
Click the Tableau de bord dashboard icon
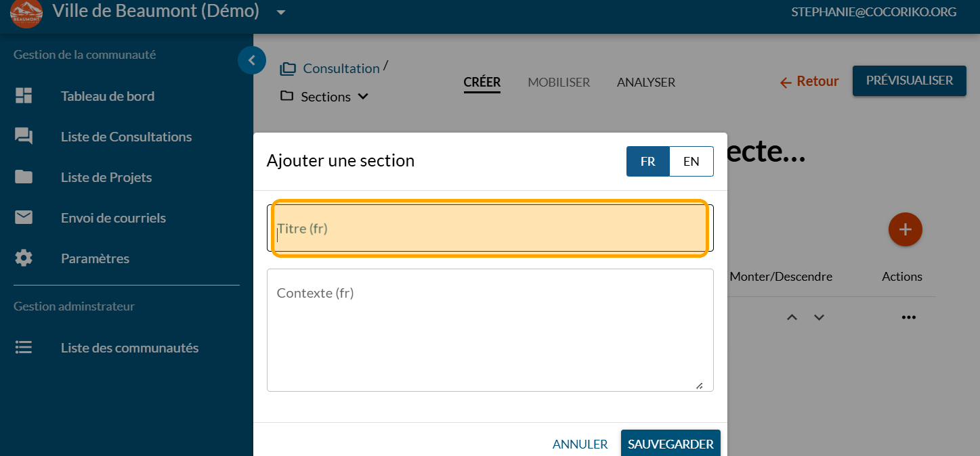(24, 96)
